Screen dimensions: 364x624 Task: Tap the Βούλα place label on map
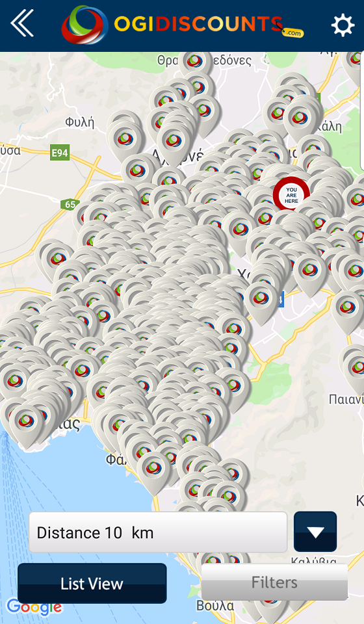tap(215, 606)
